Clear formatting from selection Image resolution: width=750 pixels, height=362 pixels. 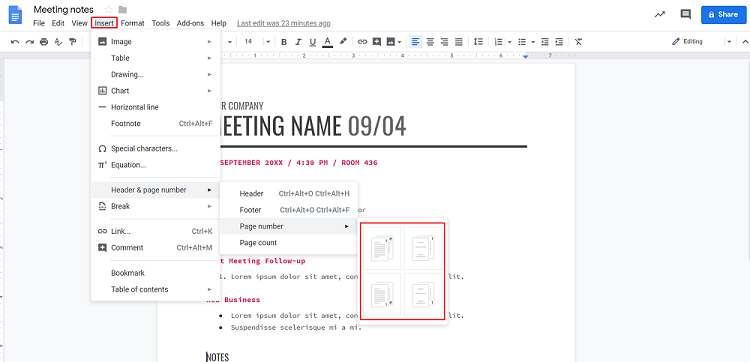pos(578,42)
